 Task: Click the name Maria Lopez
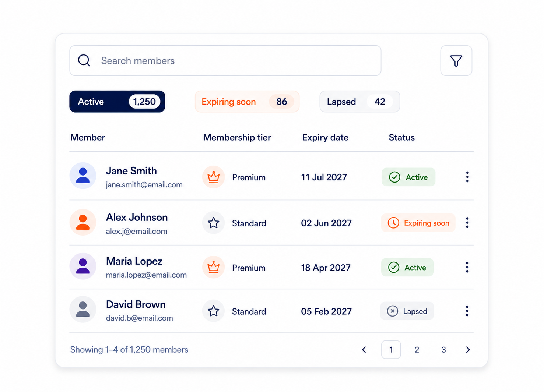(x=134, y=261)
